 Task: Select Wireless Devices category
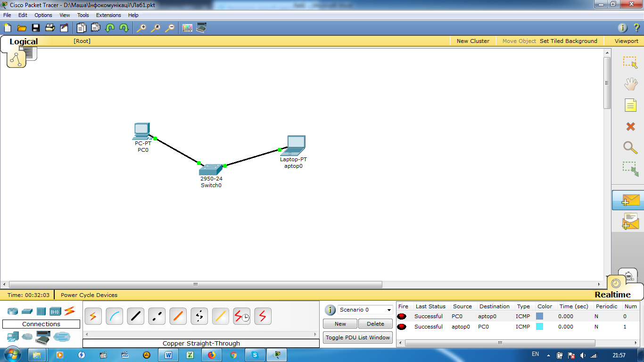(55, 311)
